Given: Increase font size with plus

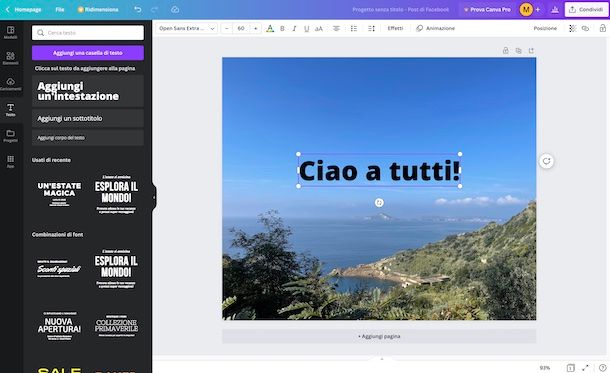Looking at the screenshot, I should point(256,28).
